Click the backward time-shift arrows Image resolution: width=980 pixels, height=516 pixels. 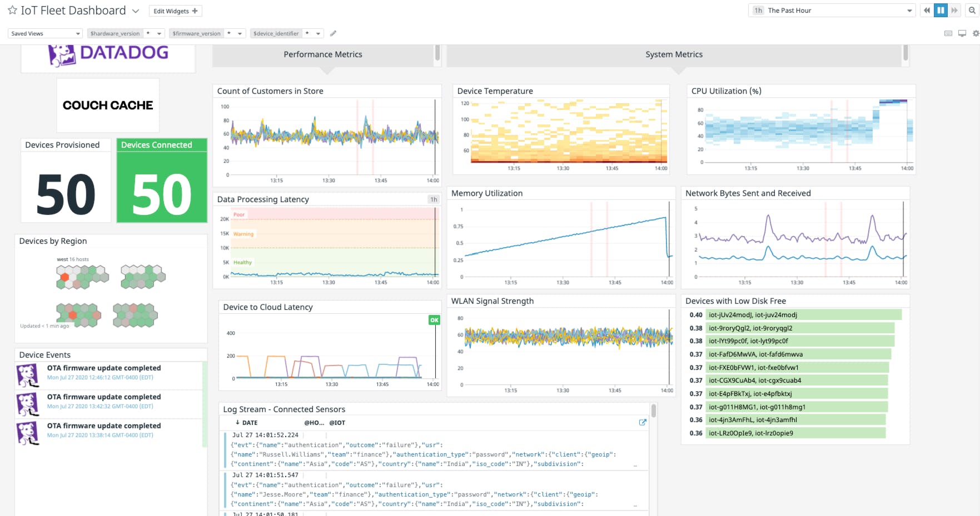pyautogui.click(x=927, y=10)
